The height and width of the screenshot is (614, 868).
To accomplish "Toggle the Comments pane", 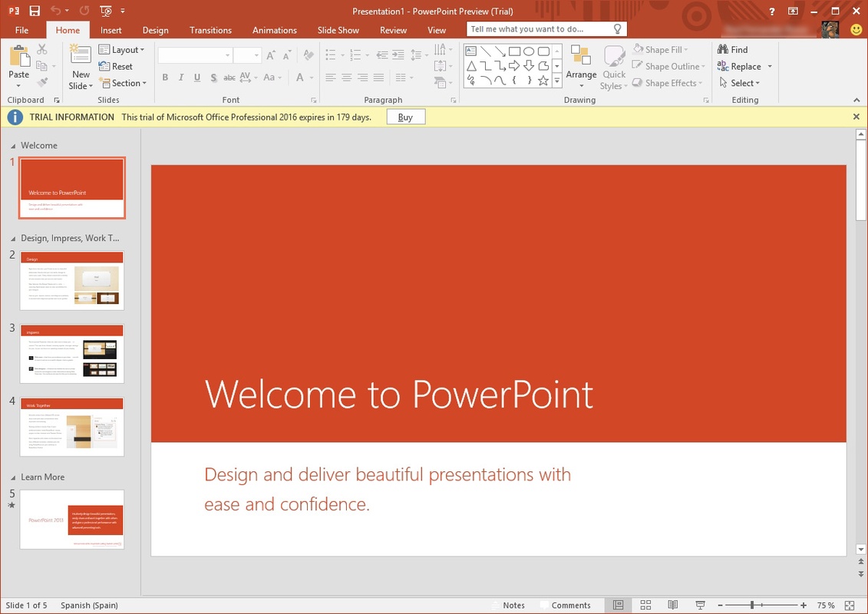I will (x=565, y=606).
